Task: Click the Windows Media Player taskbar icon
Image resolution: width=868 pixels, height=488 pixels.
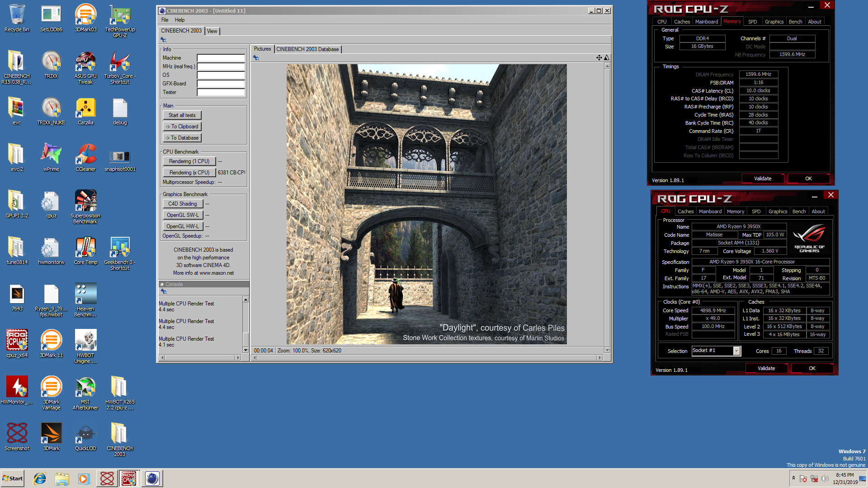Action: [x=84, y=479]
